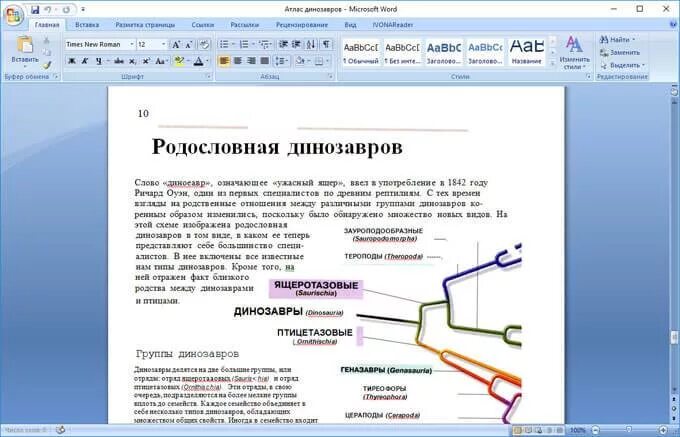Image resolution: width=680 pixels, height=437 pixels.
Task: Apply the Без интервала style
Action: point(402,52)
